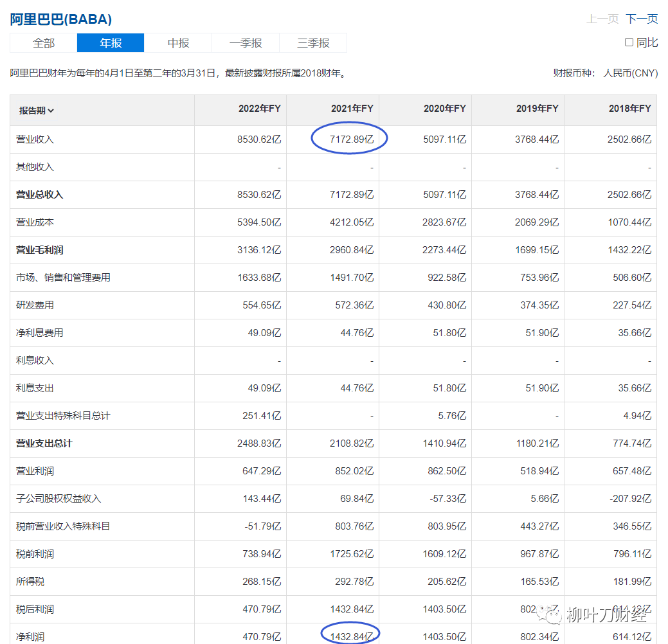This screenshot has width=668, height=644.
Task: Click the 营业利润 value 647.29亿
Action: (x=262, y=471)
